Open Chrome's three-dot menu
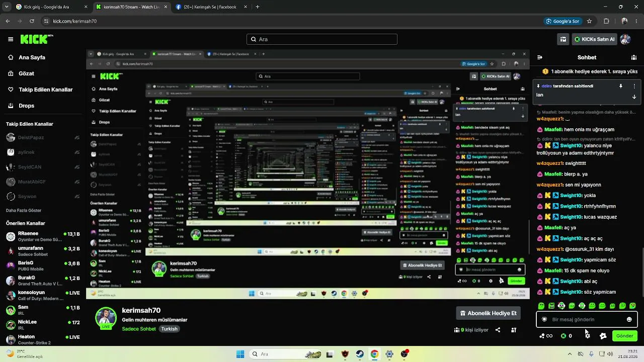This screenshot has width=644, height=362. pyautogui.click(x=636, y=21)
